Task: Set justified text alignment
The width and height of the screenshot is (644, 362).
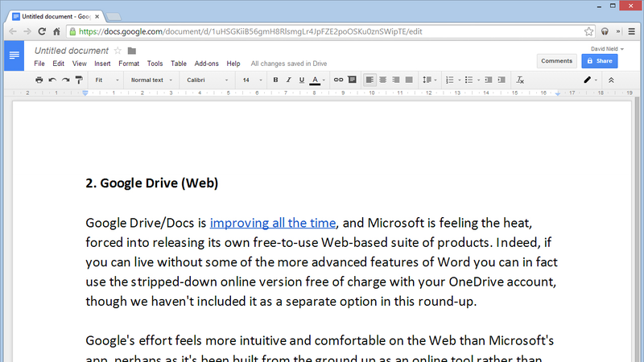Action: coord(409,80)
